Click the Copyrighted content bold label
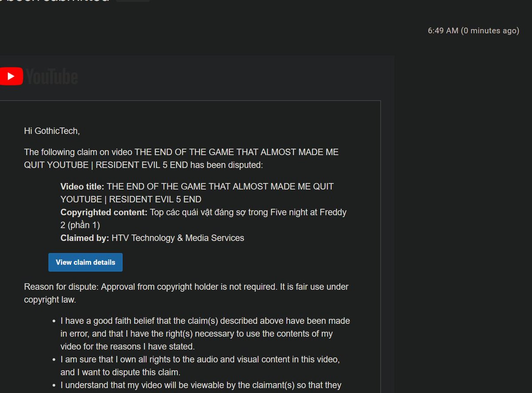 (104, 212)
